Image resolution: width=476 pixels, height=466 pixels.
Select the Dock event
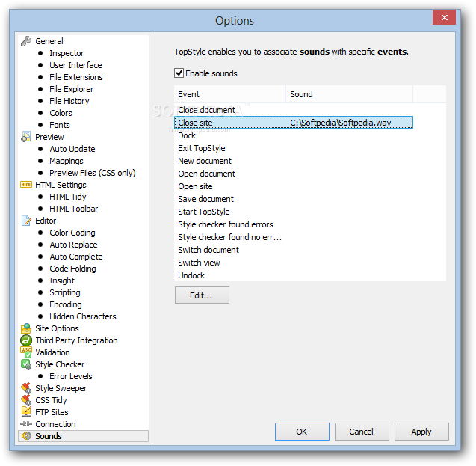click(x=187, y=135)
